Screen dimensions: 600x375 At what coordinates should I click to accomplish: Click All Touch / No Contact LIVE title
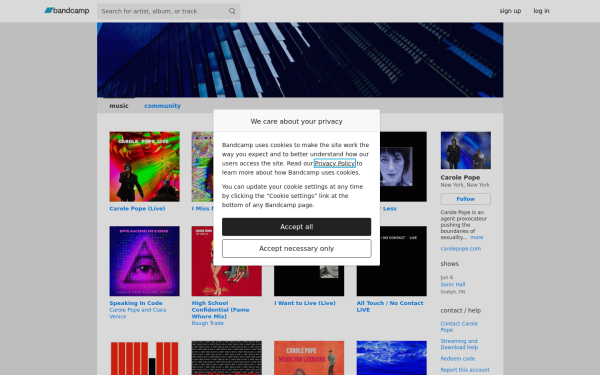pyautogui.click(x=390, y=306)
